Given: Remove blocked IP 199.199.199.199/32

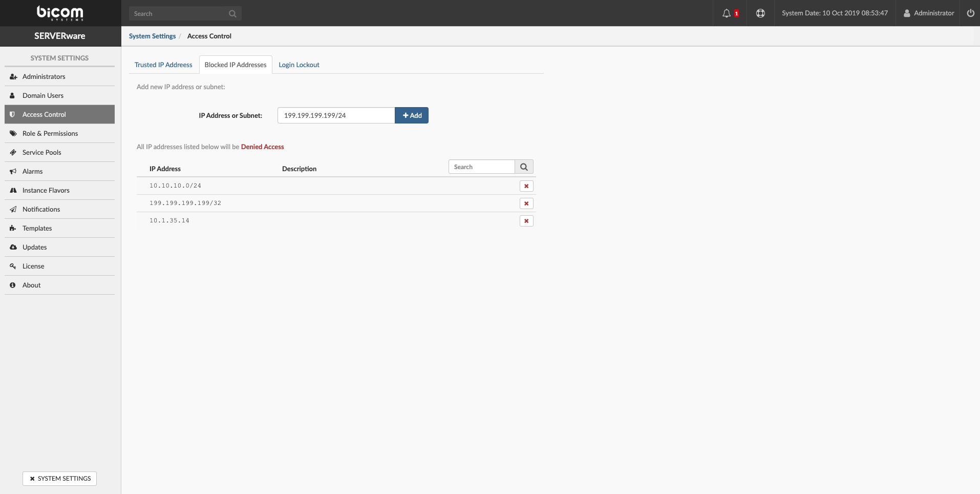Looking at the screenshot, I should click(x=526, y=203).
